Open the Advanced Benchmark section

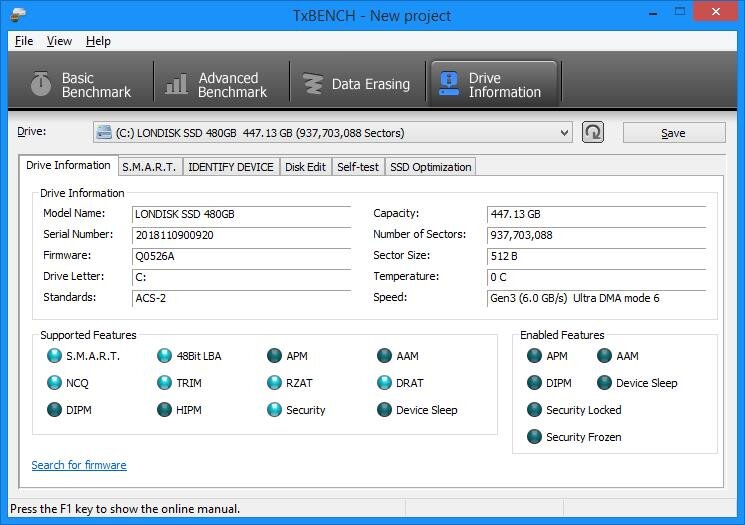coord(216,85)
